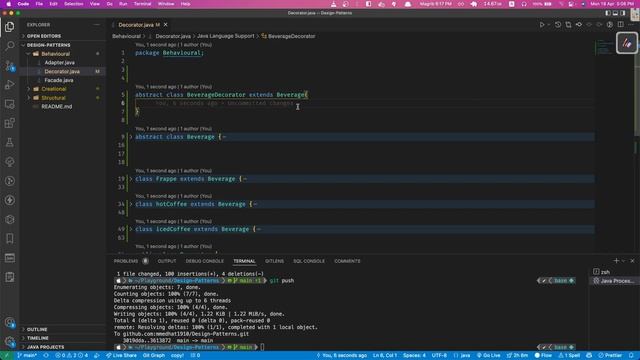Toggle file blame diamond icon

[x=579, y=25]
